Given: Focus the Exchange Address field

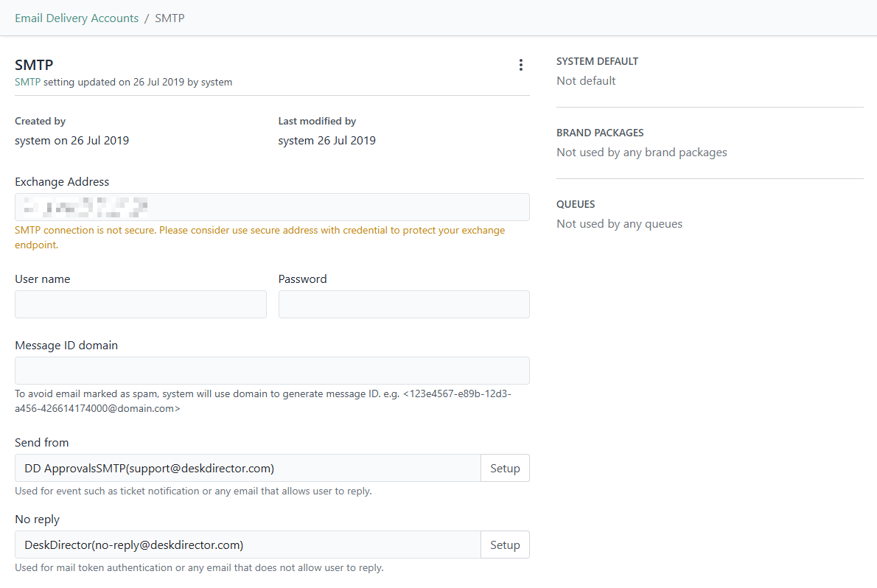Looking at the screenshot, I should pyautogui.click(x=272, y=207).
